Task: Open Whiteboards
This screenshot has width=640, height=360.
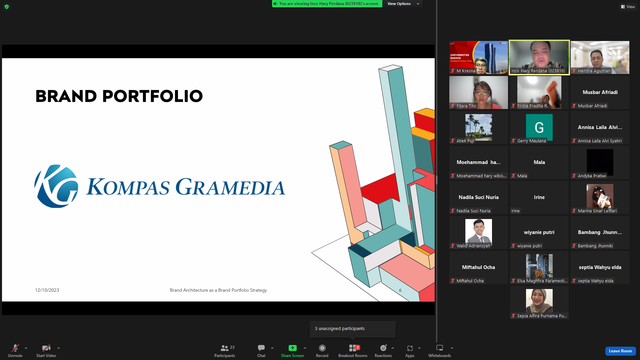Action: click(440, 350)
